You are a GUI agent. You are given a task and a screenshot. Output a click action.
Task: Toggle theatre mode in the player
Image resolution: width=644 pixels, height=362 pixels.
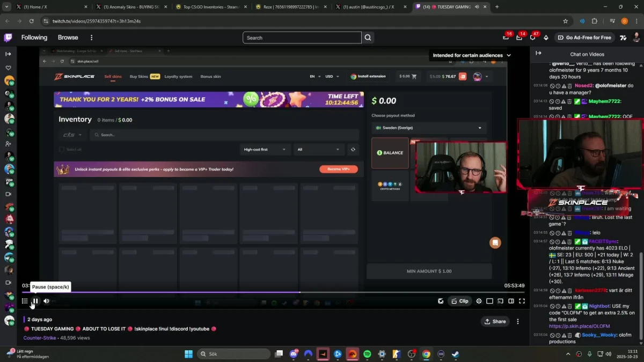[511, 301]
